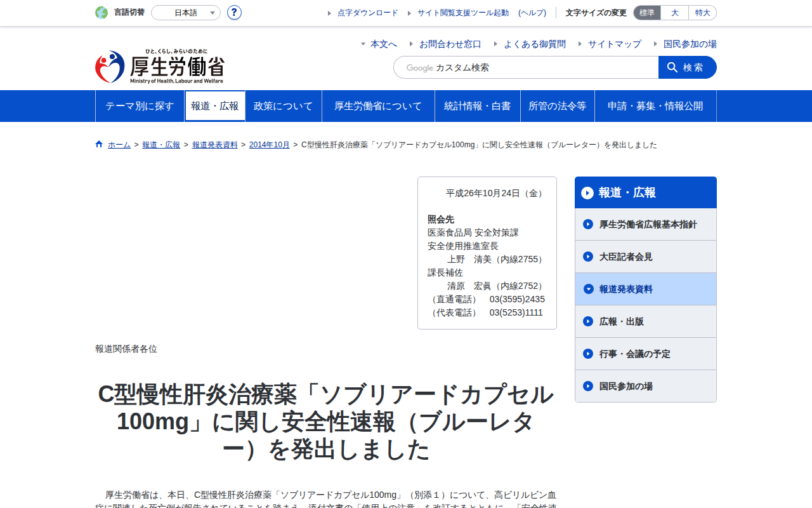Open 大臣記者会見 sidebar item
This screenshot has height=508, width=812.
click(646, 257)
